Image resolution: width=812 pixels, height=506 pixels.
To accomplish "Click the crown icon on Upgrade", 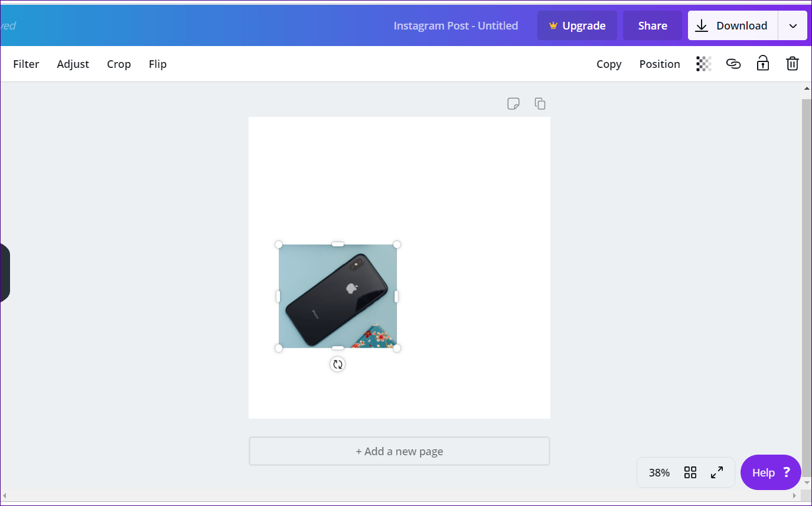I will click(553, 25).
